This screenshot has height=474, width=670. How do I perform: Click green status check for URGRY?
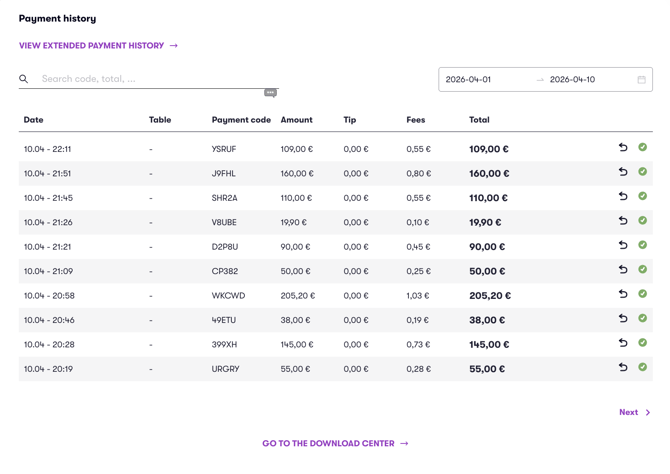coord(642,367)
